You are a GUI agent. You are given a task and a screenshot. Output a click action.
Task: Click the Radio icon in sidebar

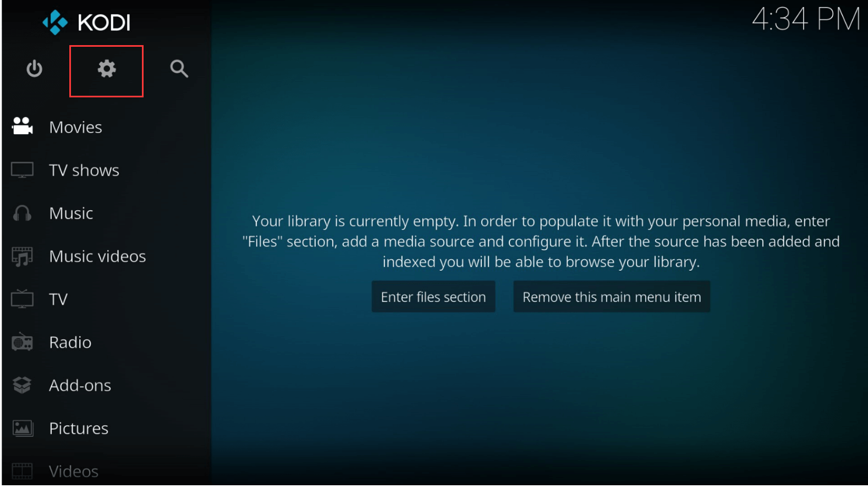click(x=23, y=342)
